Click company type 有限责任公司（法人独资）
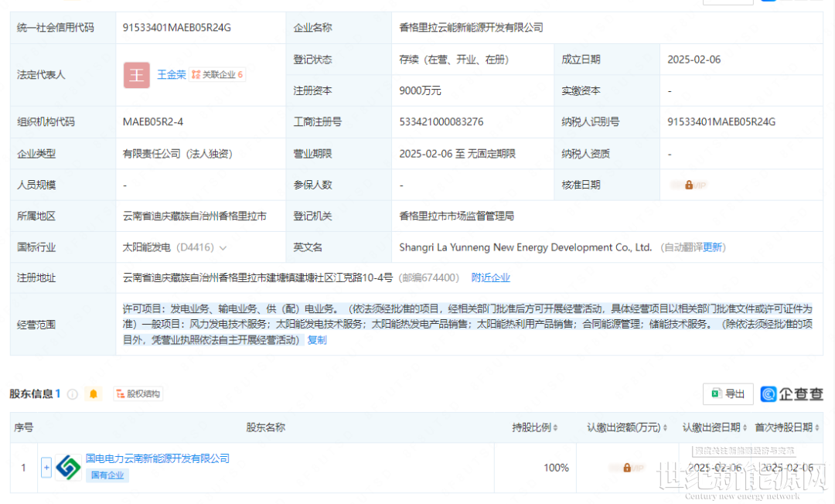 click(177, 154)
